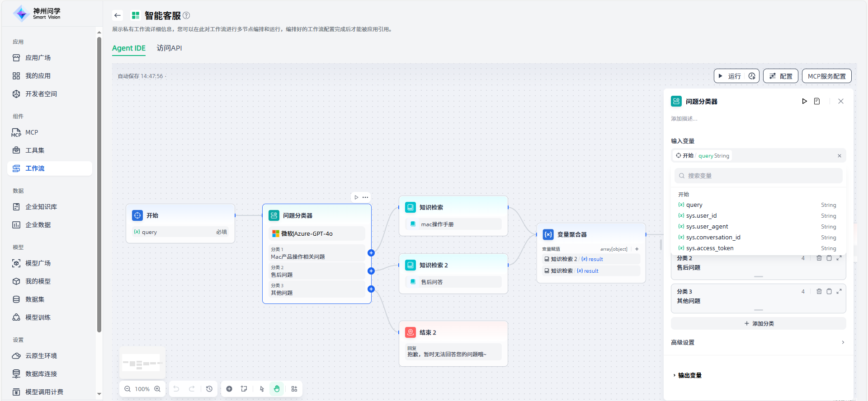Click the add node plus icon
Image resolution: width=868 pixels, height=401 pixels.
tap(229, 389)
